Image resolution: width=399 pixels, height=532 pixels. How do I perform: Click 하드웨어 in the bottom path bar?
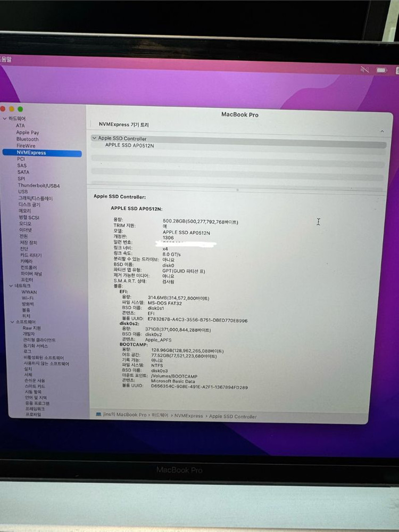tap(160, 415)
